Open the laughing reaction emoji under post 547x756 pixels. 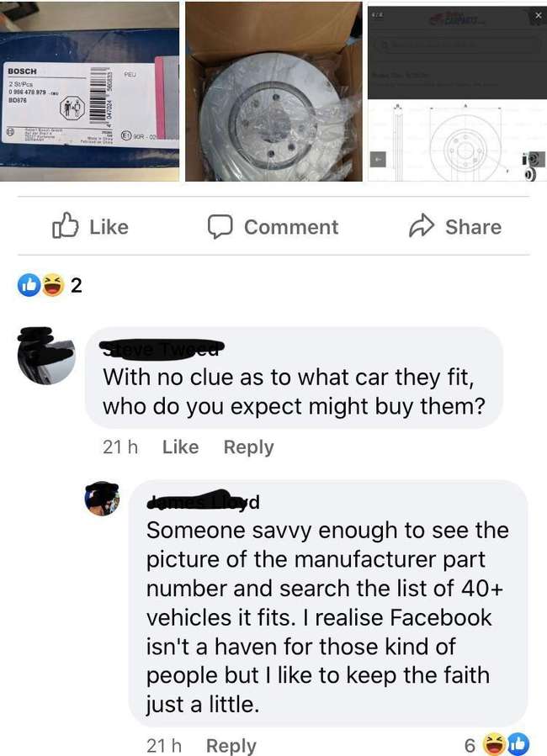53,285
